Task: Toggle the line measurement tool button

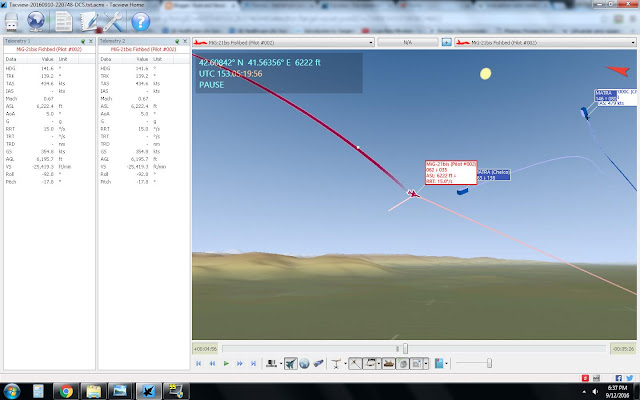Action: coord(355,363)
